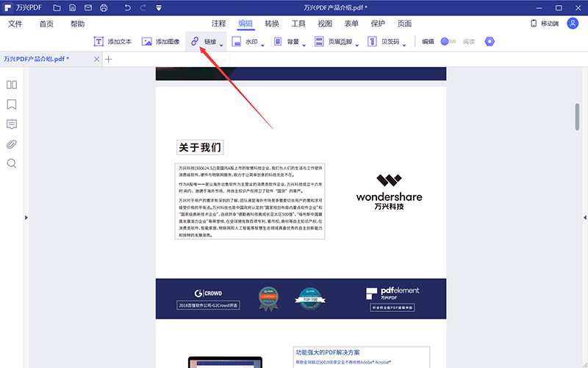Open the attachments paperclip panel icon
This screenshot has width=588, height=368.
tap(12, 144)
